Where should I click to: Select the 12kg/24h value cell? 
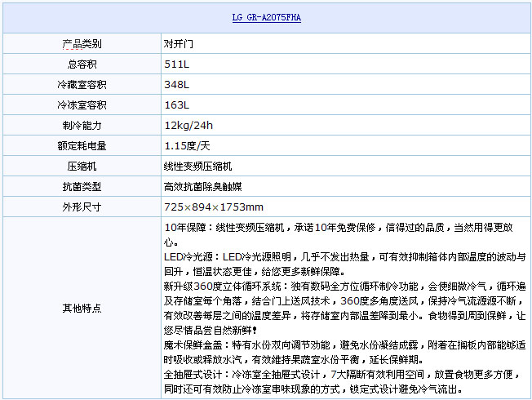click(188, 125)
